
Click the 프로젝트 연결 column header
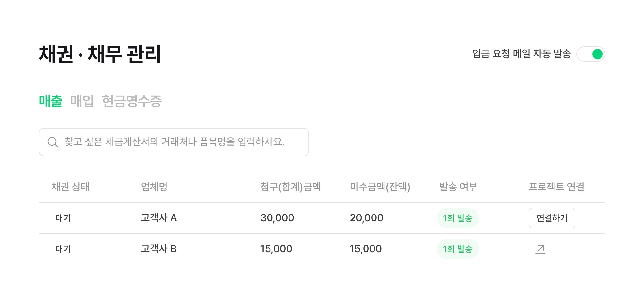(x=556, y=187)
